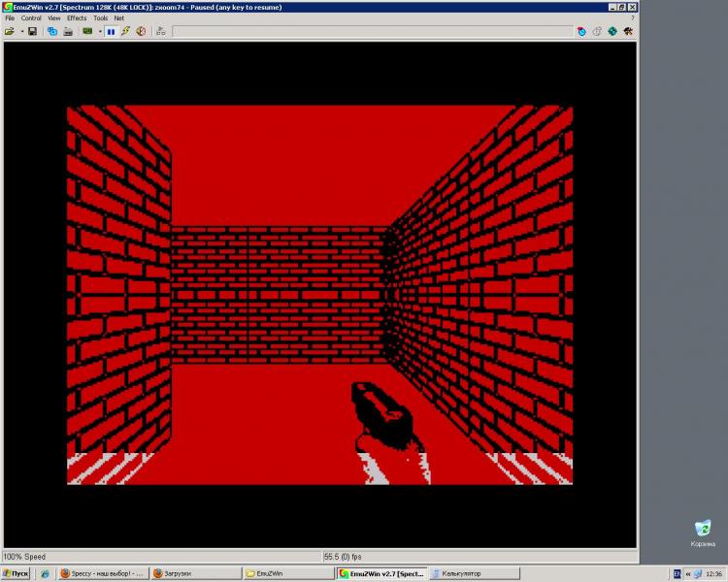Toggle the pause emulation button
The height and width of the screenshot is (582, 728).
(111, 31)
